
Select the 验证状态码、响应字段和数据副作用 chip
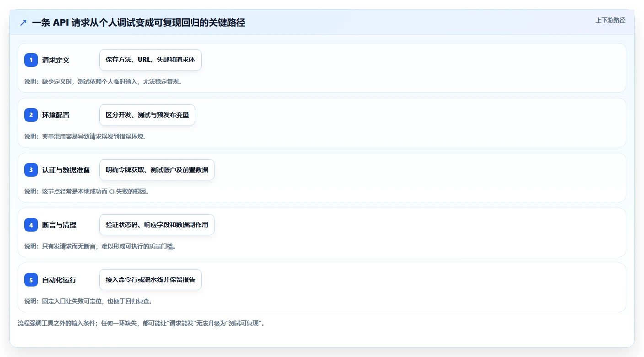coord(157,225)
